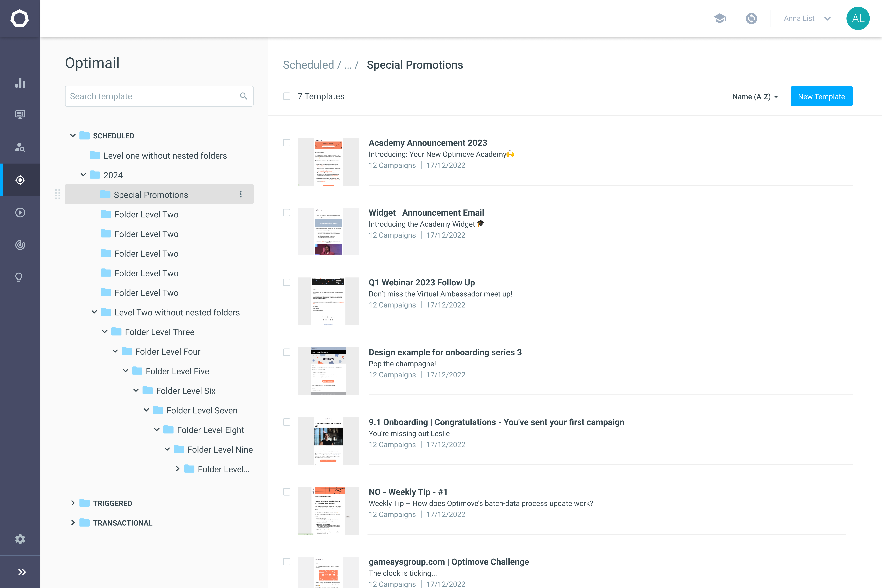Select the target campaigns sidebar icon
The height and width of the screenshot is (588, 882).
pos(20,180)
